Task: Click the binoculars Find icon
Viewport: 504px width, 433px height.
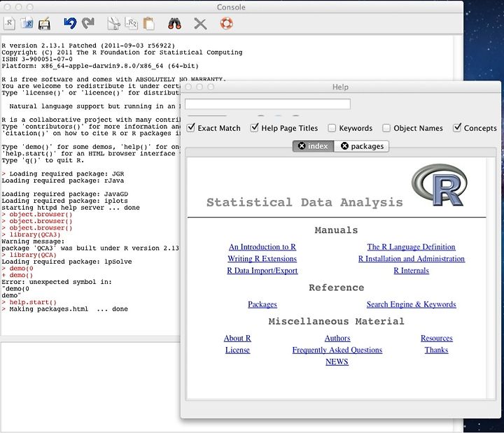Action: click(174, 24)
